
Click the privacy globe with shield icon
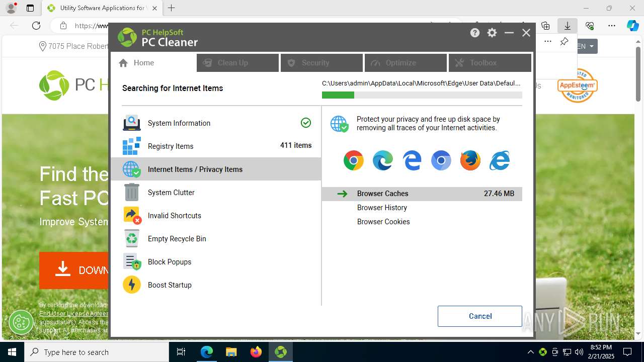(x=340, y=124)
